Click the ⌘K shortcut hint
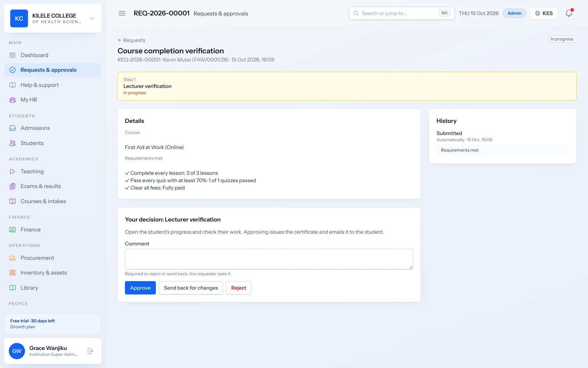The height and width of the screenshot is (368, 588). (444, 13)
